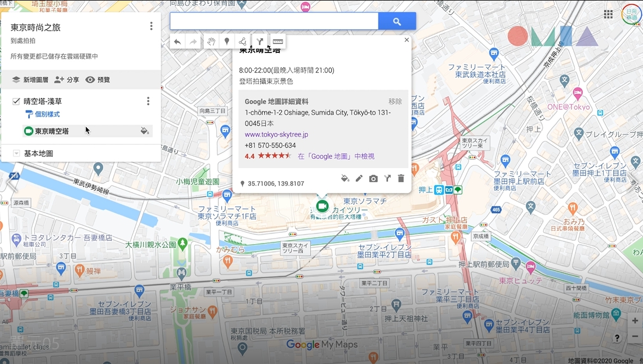Click the style paint bucket in popup
643x364 pixels.
tap(345, 178)
